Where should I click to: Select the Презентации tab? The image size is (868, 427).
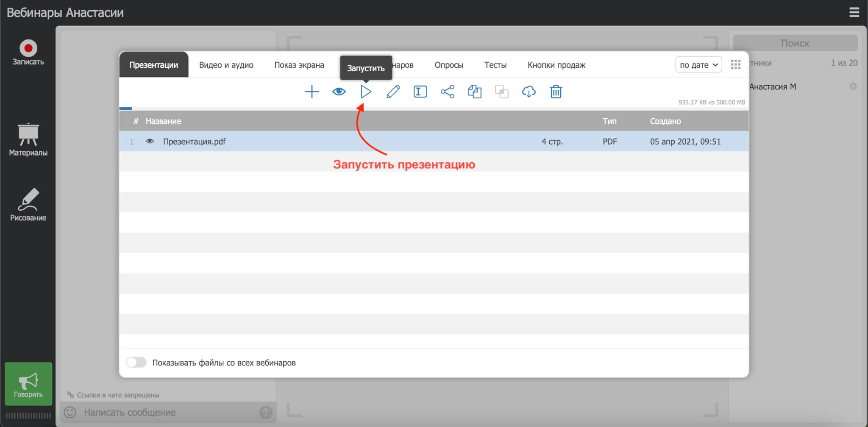(x=153, y=65)
